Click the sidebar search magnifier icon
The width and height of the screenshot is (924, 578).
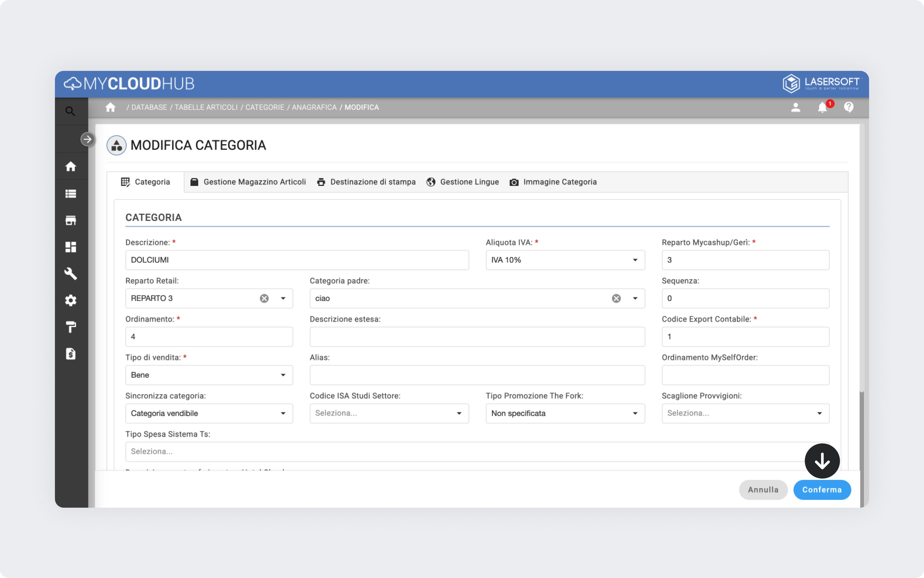pyautogui.click(x=70, y=111)
